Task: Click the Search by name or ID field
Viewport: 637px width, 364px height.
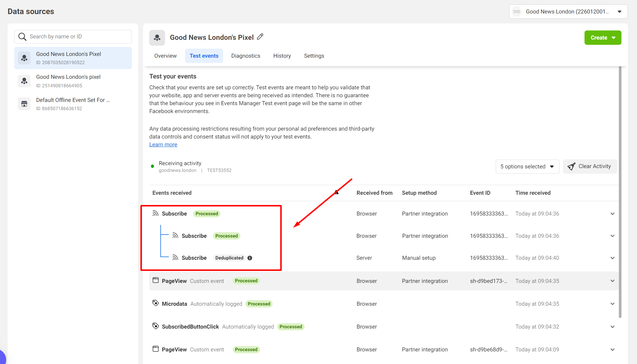Action: click(73, 37)
